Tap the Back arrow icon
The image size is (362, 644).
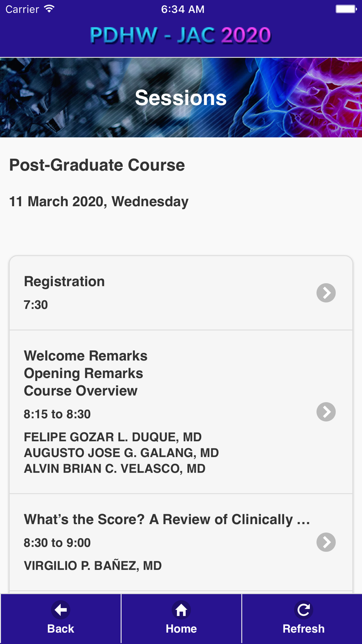click(x=60, y=610)
